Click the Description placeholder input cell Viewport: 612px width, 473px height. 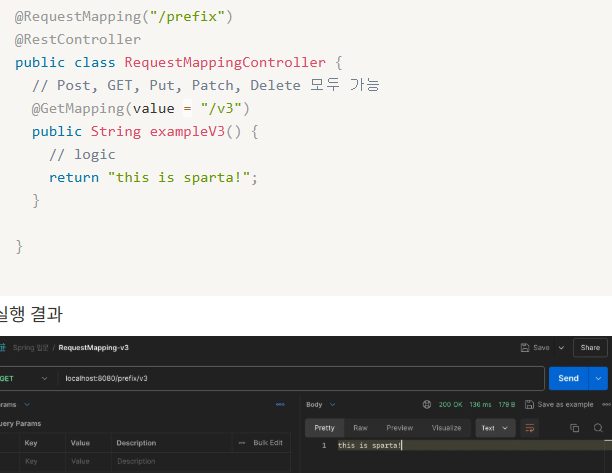click(x=201, y=461)
